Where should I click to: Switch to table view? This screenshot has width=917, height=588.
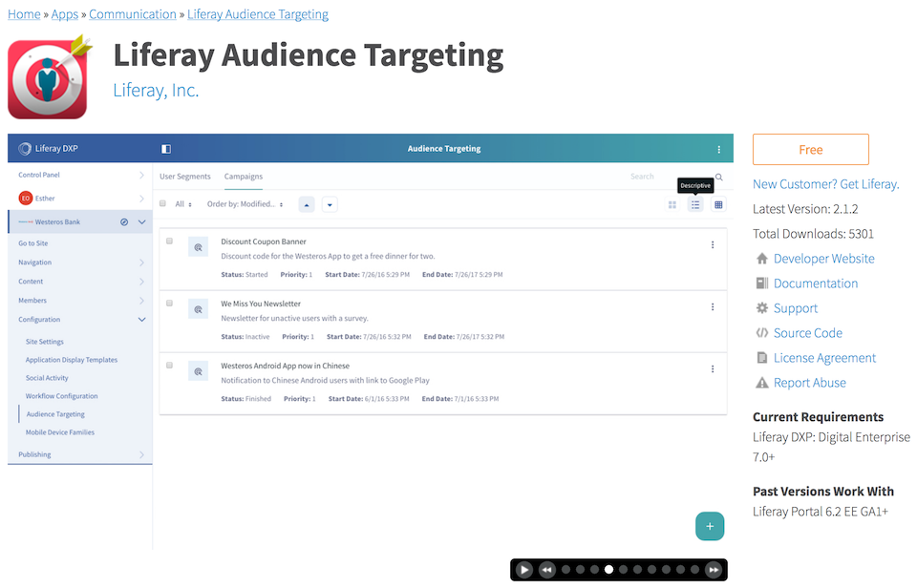click(718, 204)
